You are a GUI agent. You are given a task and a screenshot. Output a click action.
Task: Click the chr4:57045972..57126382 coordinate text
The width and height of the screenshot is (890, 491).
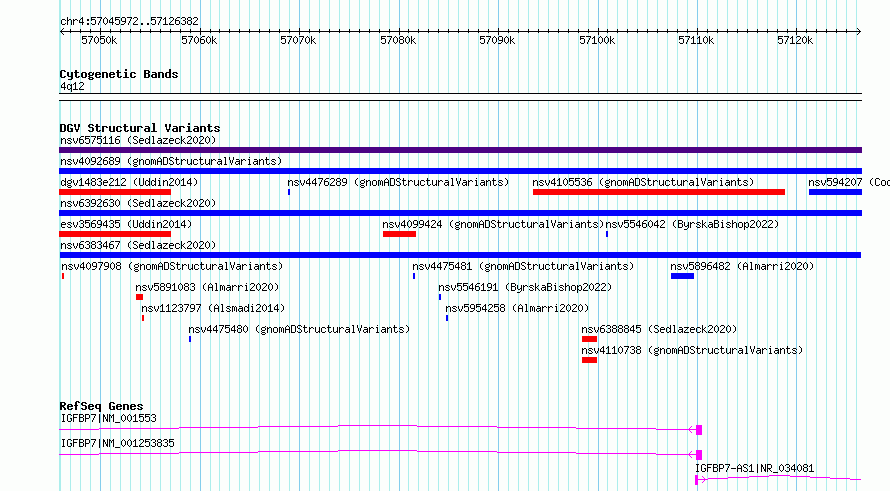pos(129,21)
